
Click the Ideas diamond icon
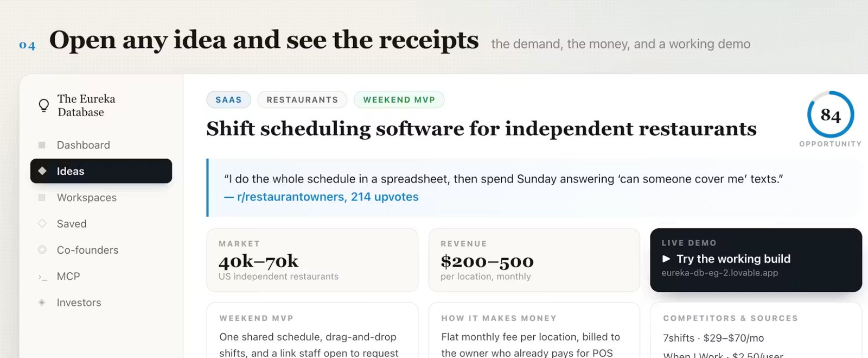click(42, 171)
